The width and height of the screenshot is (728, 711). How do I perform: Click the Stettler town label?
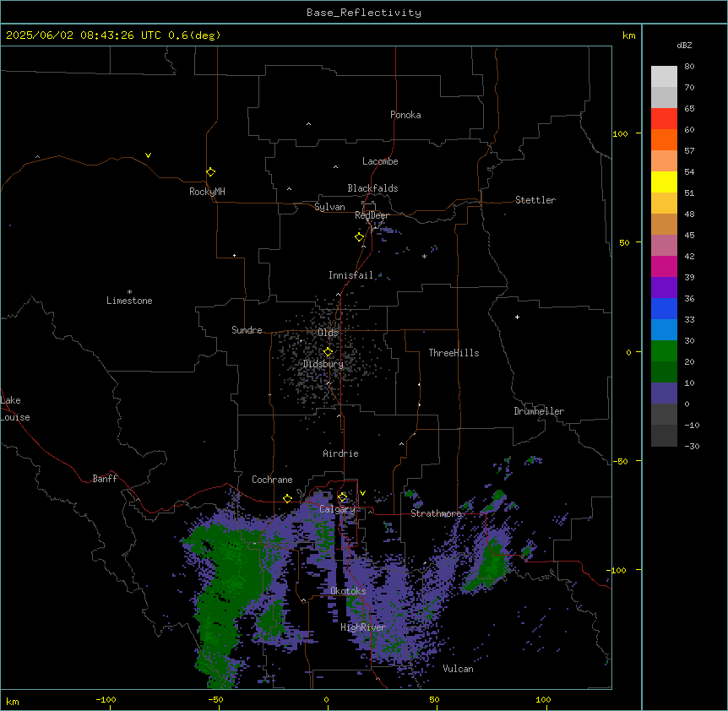pyautogui.click(x=535, y=200)
